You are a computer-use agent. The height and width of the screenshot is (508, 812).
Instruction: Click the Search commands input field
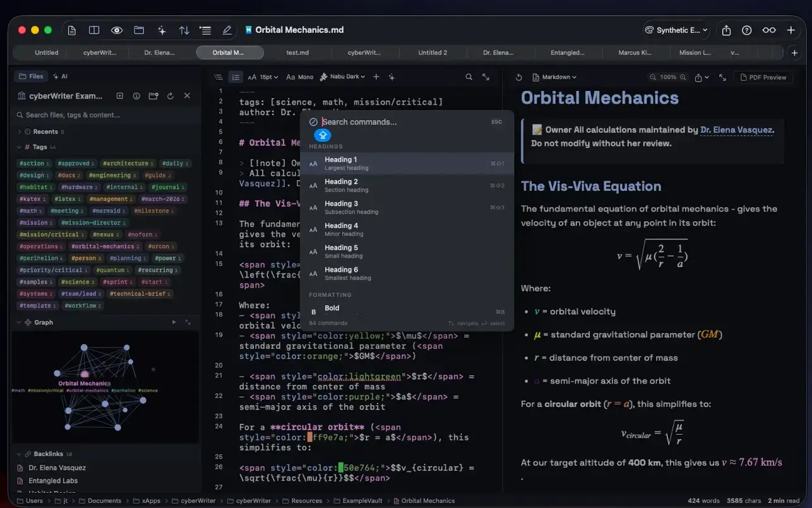404,122
